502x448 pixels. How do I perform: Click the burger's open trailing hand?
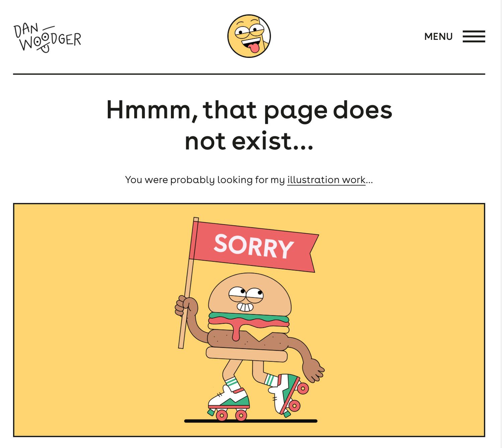(x=314, y=371)
